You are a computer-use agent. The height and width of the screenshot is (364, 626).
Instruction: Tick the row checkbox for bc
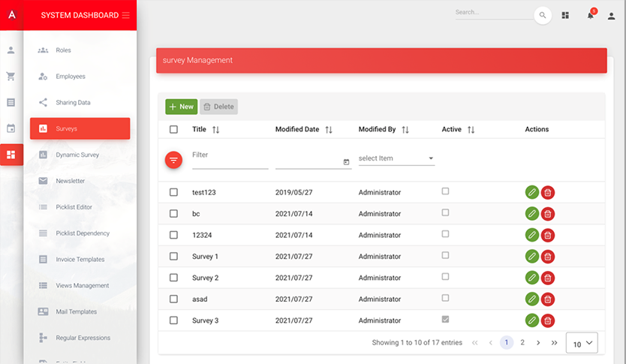pyautogui.click(x=173, y=214)
